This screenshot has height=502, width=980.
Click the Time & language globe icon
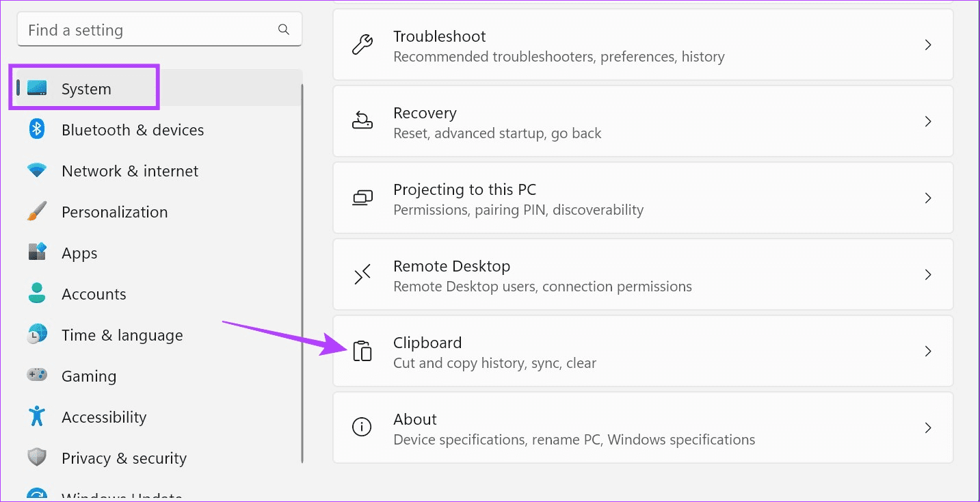[37, 334]
